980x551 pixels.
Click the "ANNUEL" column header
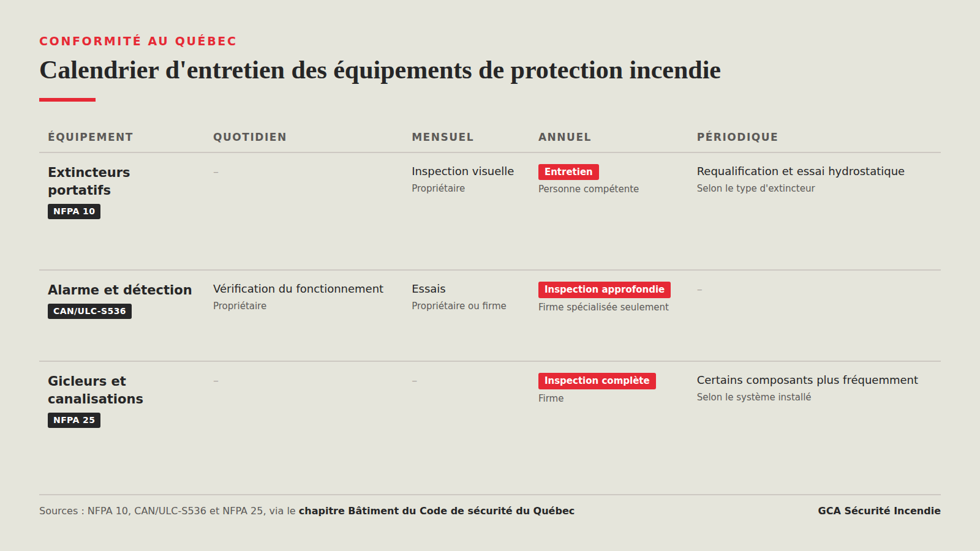click(x=565, y=137)
